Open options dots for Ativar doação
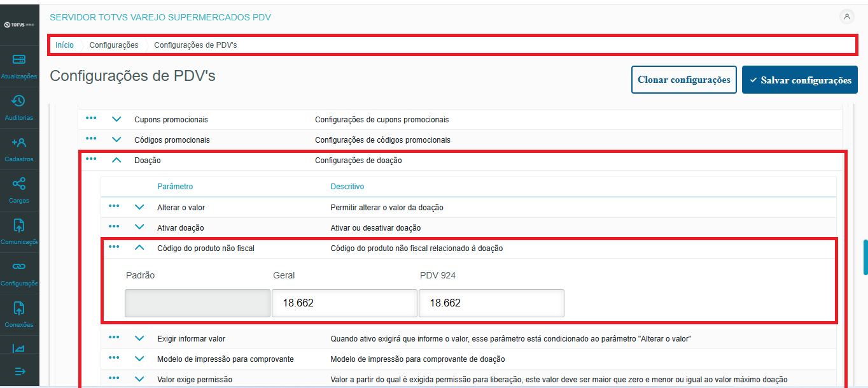Image resolution: width=868 pixels, height=388 pixels. coord(114,227)
